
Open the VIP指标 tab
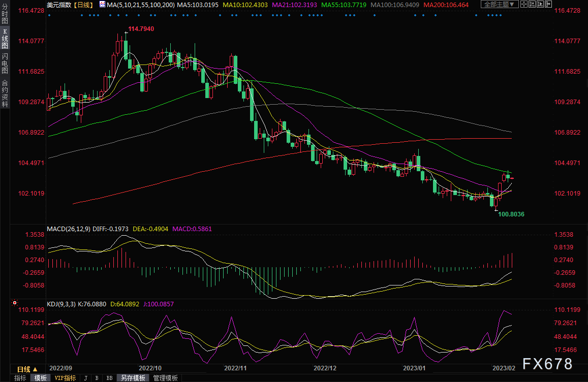(x=65, y=378)
